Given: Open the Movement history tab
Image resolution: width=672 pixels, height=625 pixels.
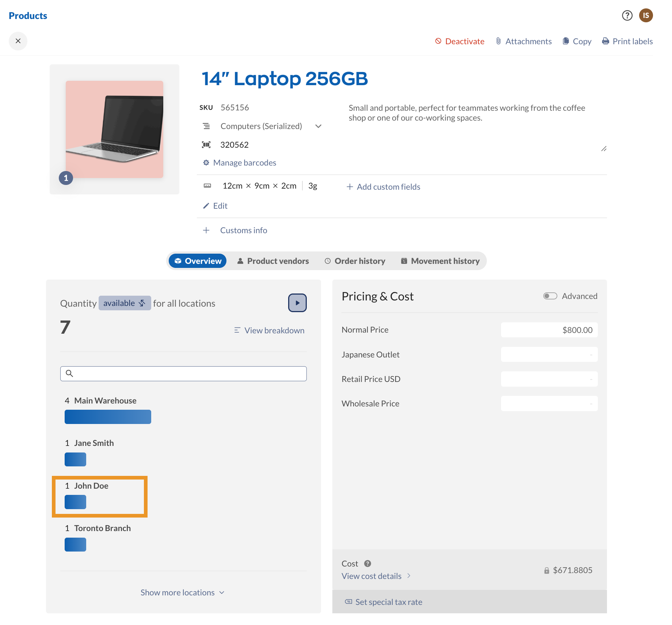Looking at the screenshot, I should [440, 261].
